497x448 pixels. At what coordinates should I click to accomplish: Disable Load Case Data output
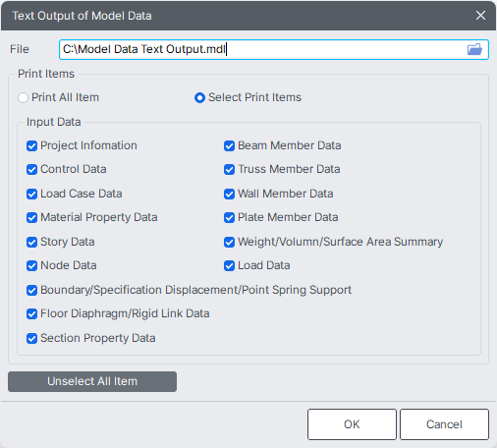31,194
